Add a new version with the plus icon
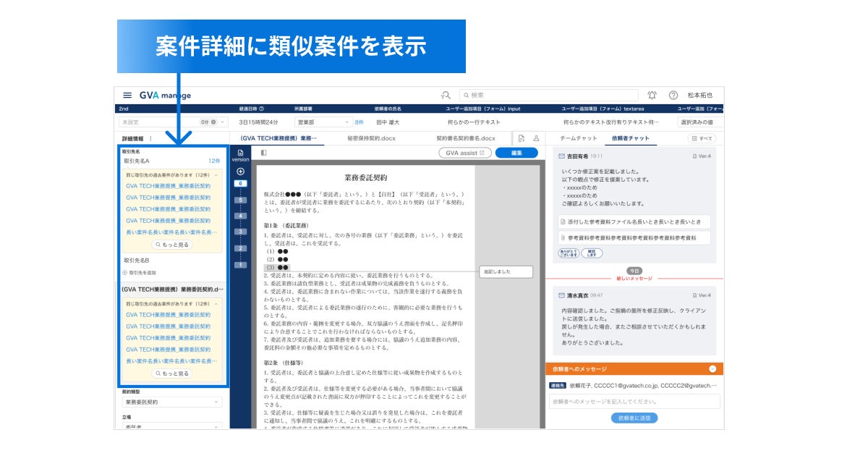The height and width of the screenshot is (456, 868). (x=240, y=172)
